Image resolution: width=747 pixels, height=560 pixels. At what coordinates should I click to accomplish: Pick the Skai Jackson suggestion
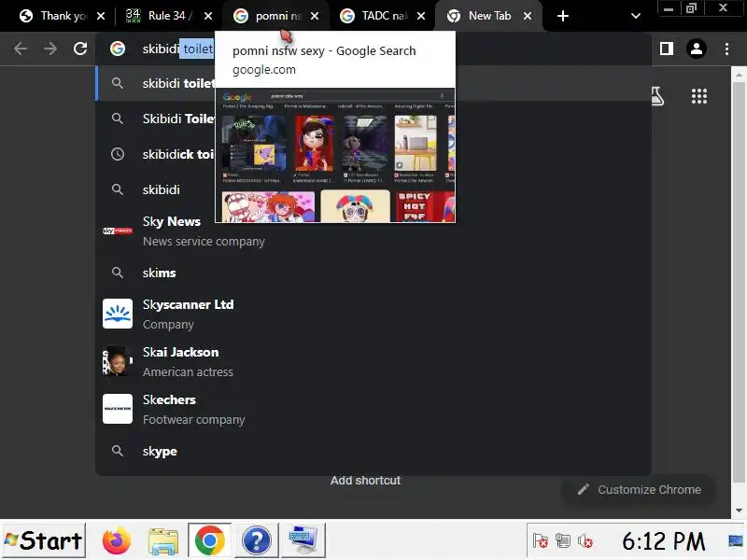pyautogui.click(x=373, y=361)
